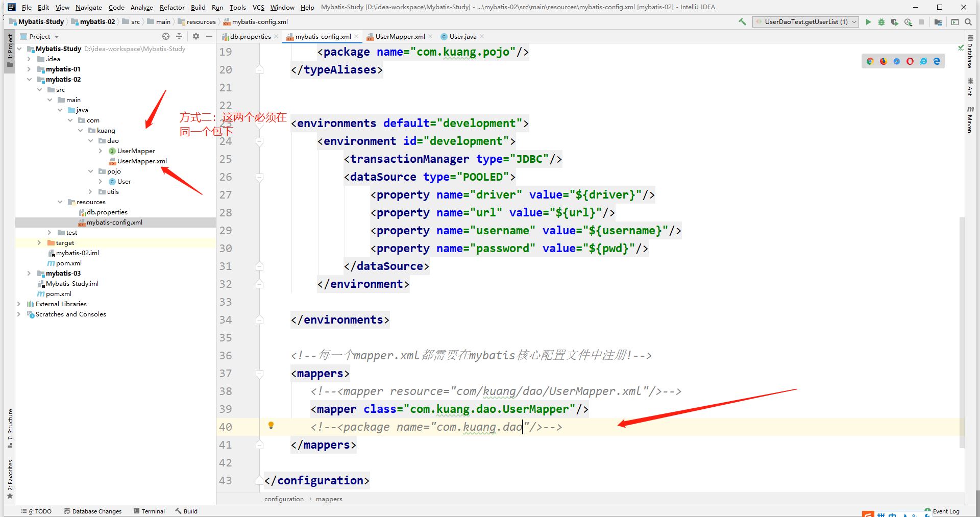Open the run configuration dropdown
Screen dimensions: 980x517
(x=806, y=22)
